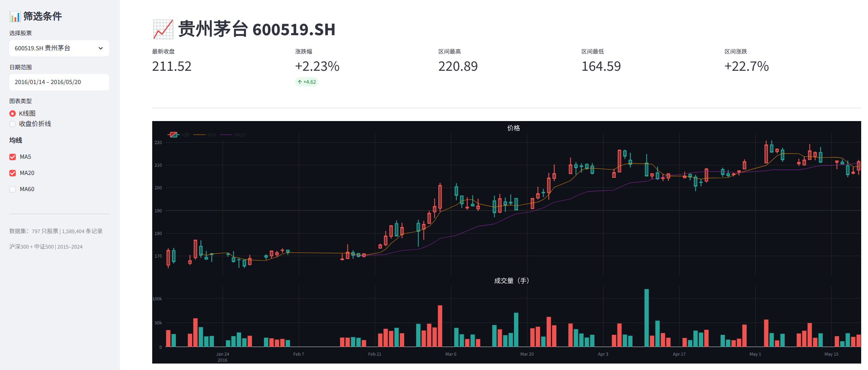
Task: Uncheck the MA5 moving average checkbox
Action: tap(13, 157)
